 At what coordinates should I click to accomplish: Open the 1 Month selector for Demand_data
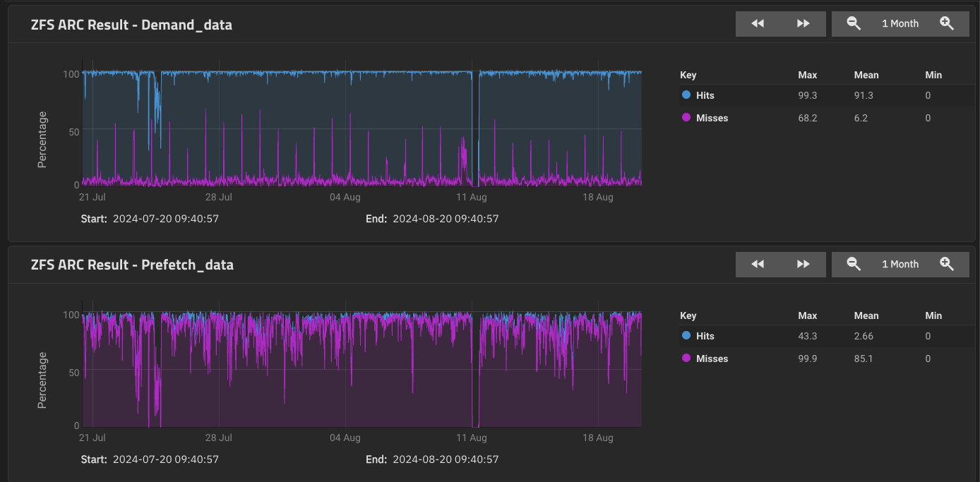pyautogui.click(x=900, y=23)
